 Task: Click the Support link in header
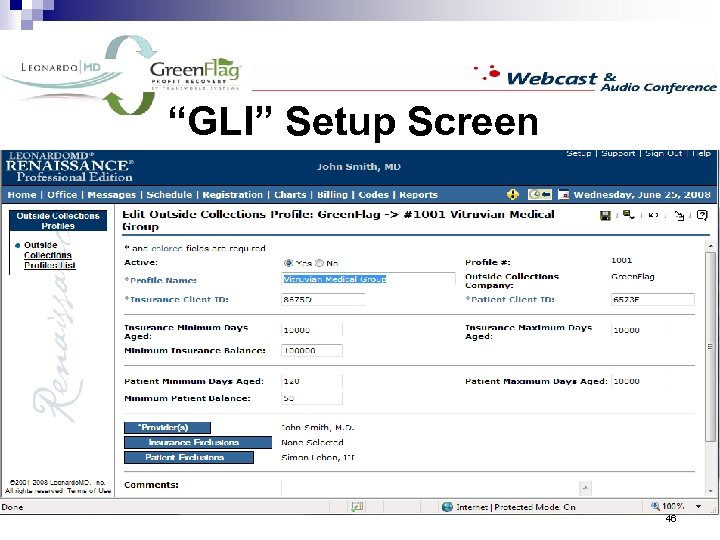point(618,153)
